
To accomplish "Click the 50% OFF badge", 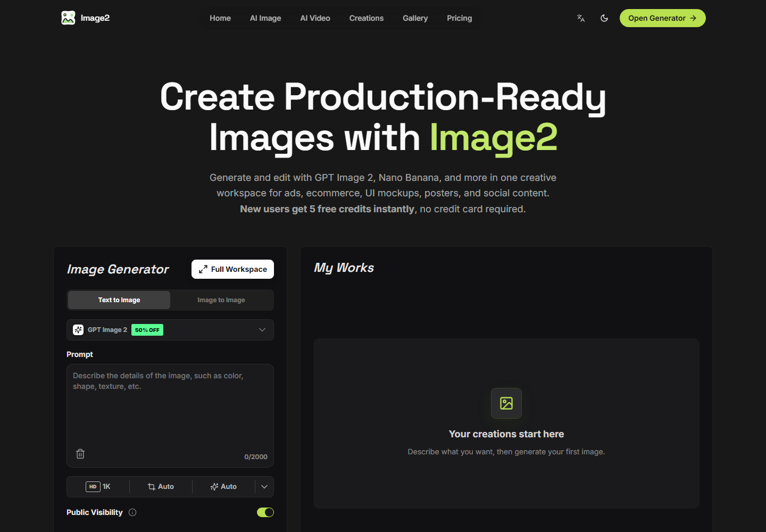I will tap(147, 330).
